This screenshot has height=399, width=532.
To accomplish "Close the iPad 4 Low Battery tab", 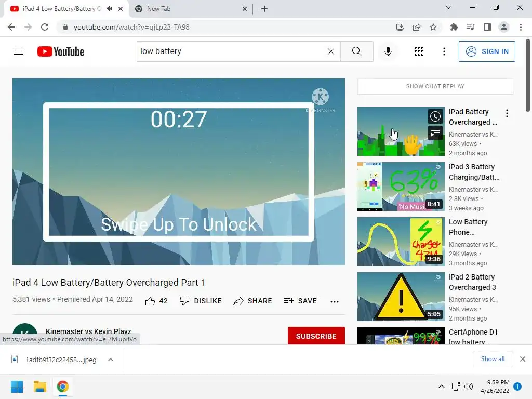I will (121, 9).
